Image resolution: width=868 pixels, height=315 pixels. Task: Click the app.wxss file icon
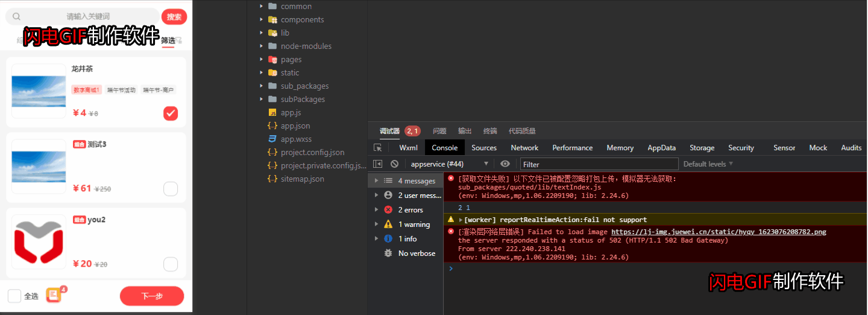tap(272, 139)
